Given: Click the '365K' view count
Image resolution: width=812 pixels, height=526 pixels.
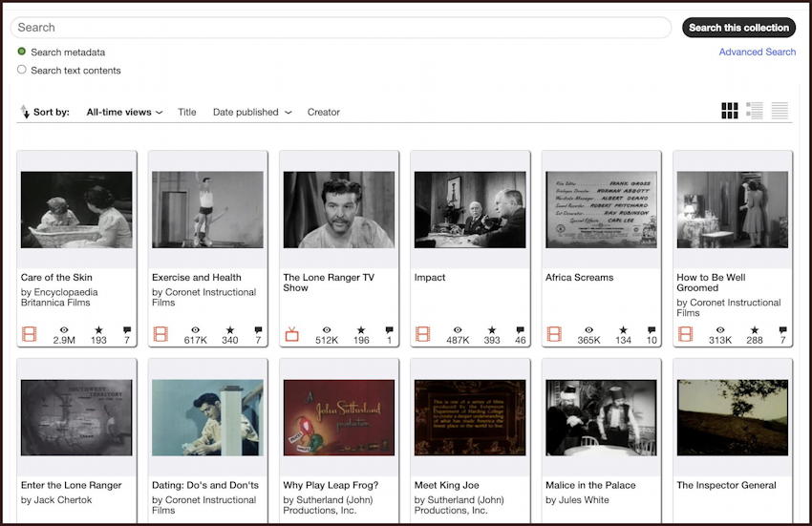Looking at the screenshot, I should [589, 340].
